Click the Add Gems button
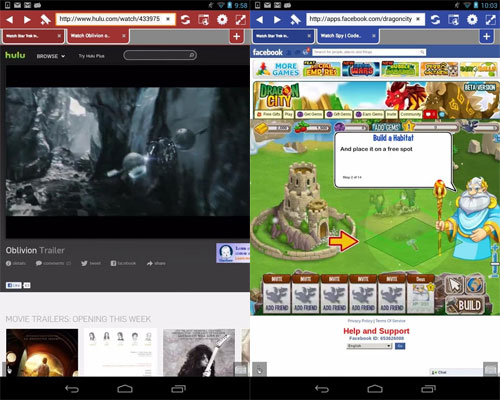The height and width of the screenshot is (400, 500). click(386, 127)
